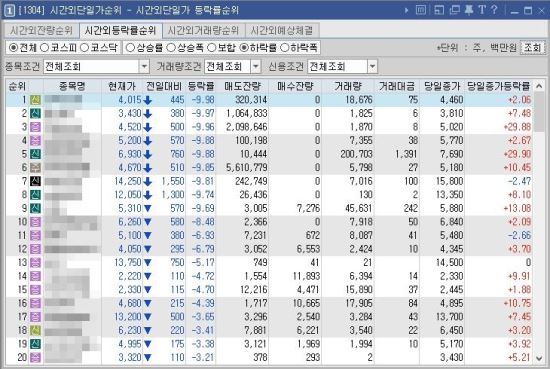
Task: Open the 거래량조건 dropdown list
Action: coord(256,66)
